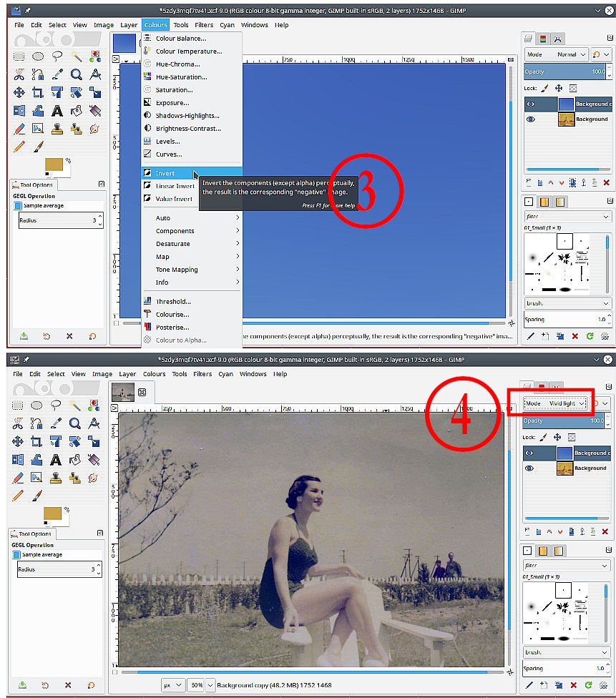616x698 pixels.
Task: Click Brightness-Contrast… in the Colours menu
Action: [x=192, y=129]
